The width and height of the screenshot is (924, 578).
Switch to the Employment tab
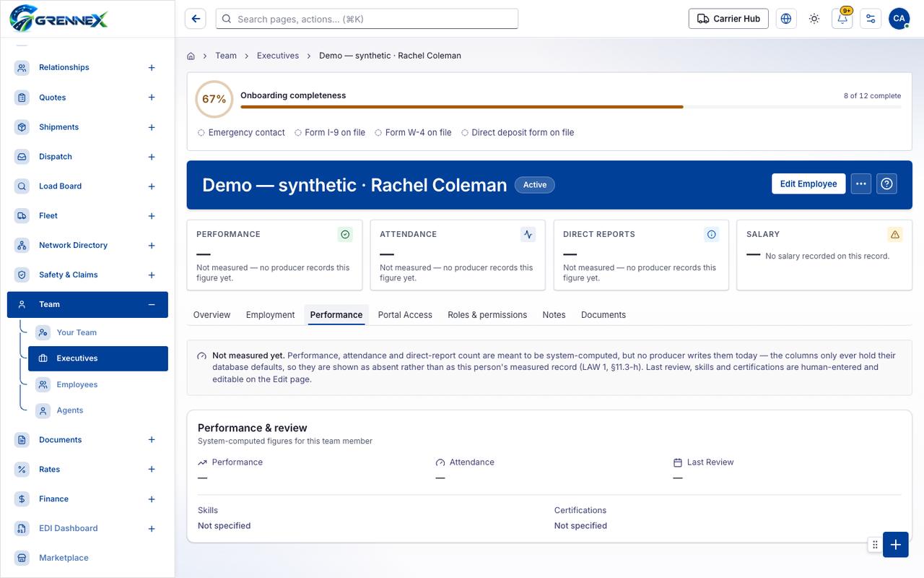click(270, 315)
